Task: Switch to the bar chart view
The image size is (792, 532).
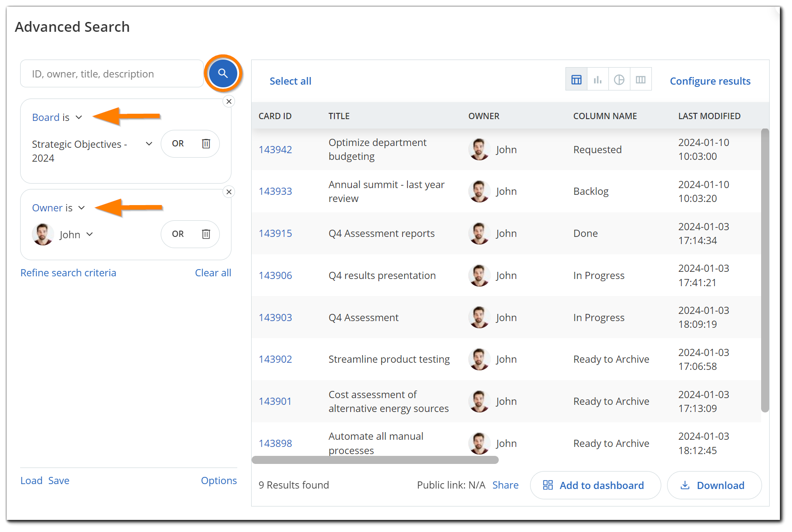Action: [x=598, y=79]
